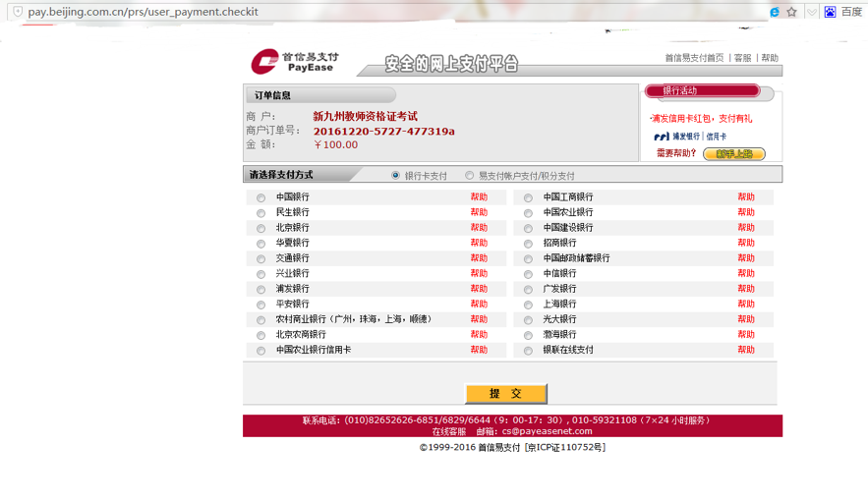
Task: Click merchant name 新九州教师资格证考试
Action: tap(366, 116)
